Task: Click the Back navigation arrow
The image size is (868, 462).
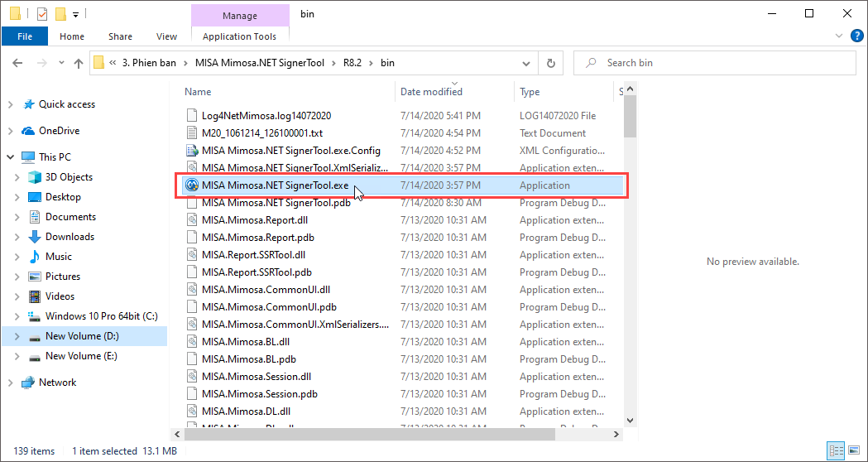Action: pos(17,63)
